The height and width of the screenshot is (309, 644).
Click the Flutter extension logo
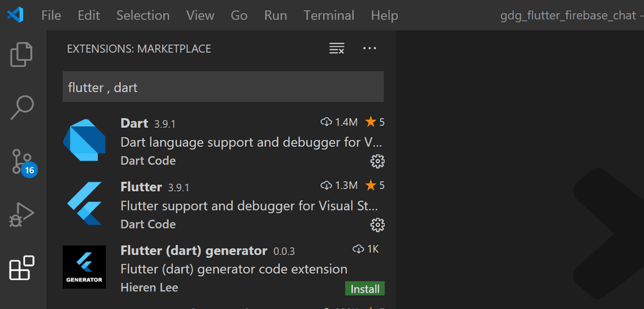tap(84, 203)
